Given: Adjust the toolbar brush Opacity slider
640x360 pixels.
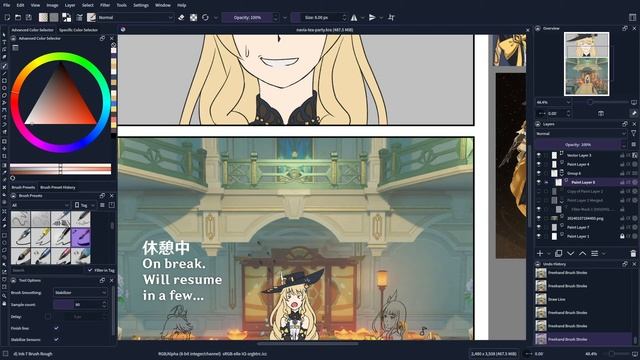Looking at the screenshot, I should [x=247, y=18].
